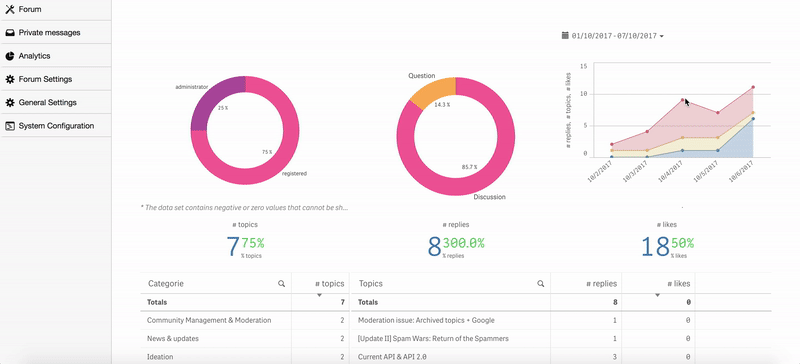Open the date range dropdown arrow
800x364 pixels.
(662, 36)
